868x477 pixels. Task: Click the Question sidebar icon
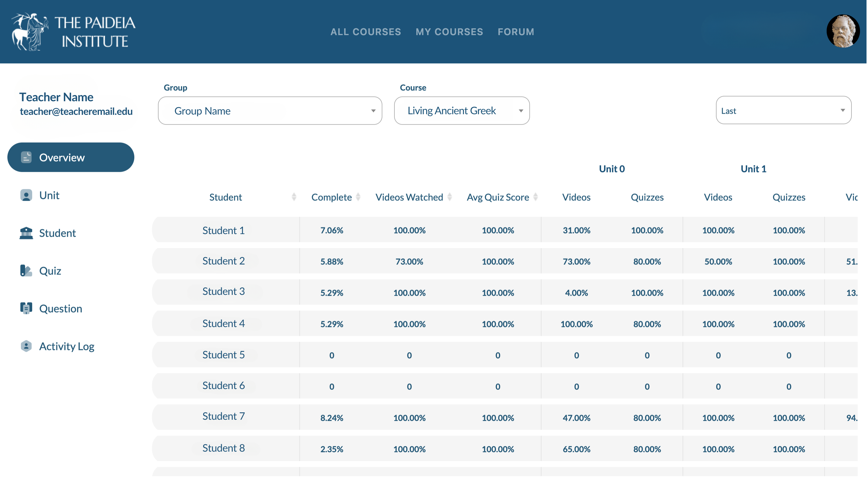(x=26, y=308)
